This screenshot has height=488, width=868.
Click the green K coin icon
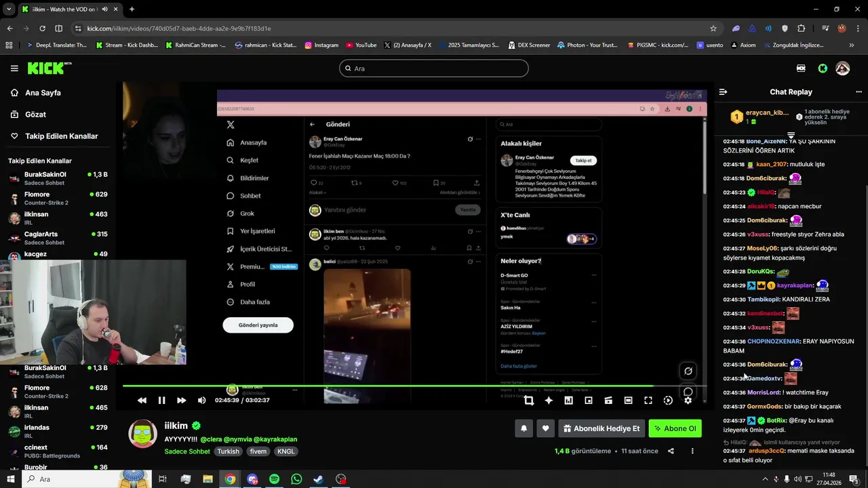(823, 68)
